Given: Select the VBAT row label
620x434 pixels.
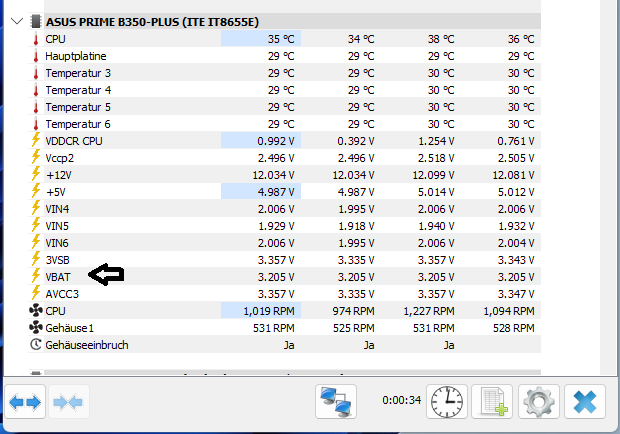Looking at the screenshot, I should coord(58,277).
